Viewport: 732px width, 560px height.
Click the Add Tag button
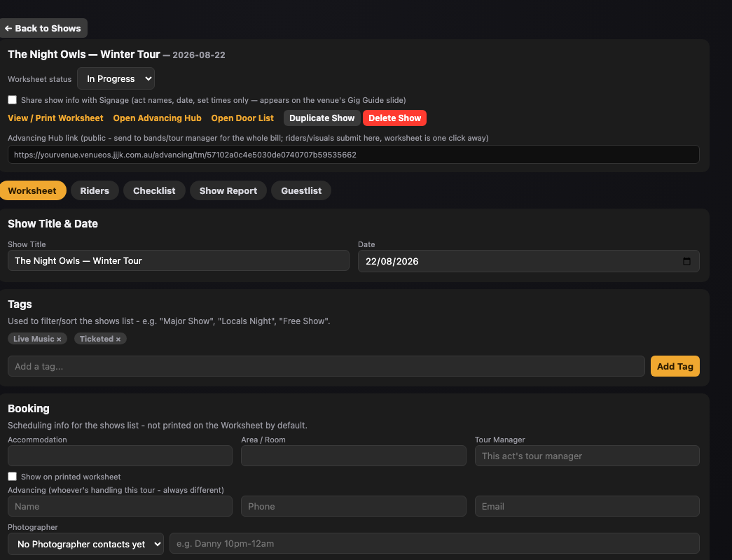675,366
